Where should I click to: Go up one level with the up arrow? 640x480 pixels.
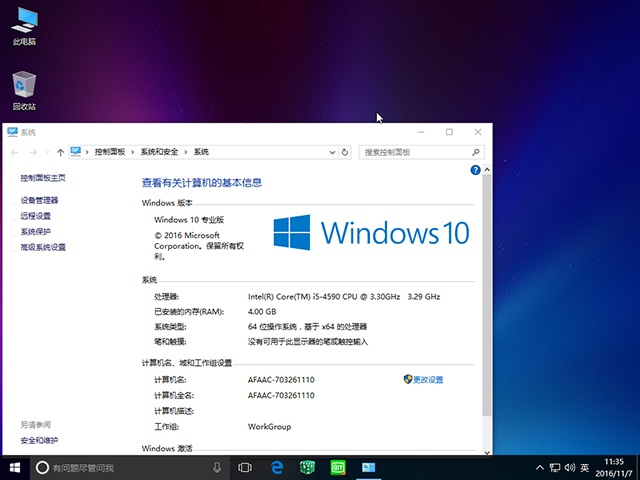[61, 152]
